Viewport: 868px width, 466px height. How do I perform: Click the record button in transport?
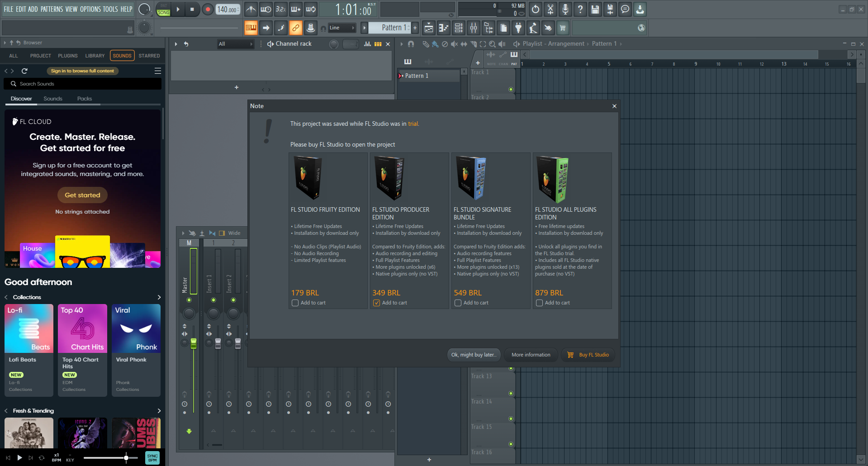pos(208,10)
